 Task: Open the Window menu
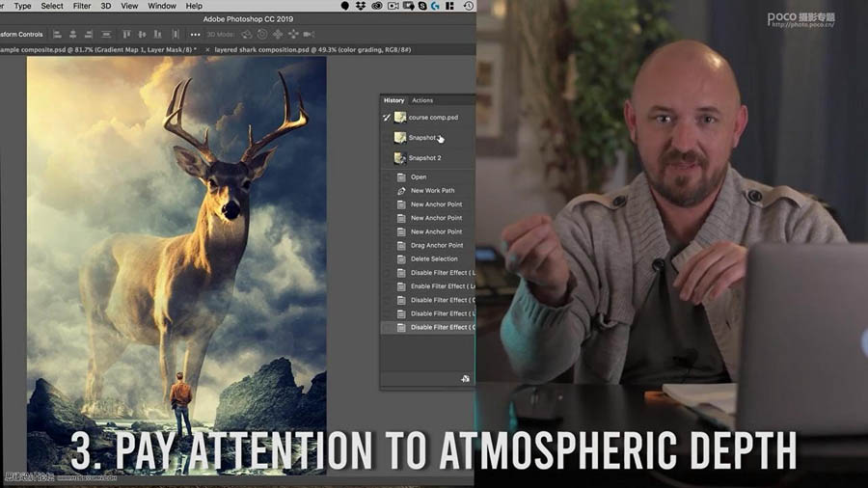161,6
